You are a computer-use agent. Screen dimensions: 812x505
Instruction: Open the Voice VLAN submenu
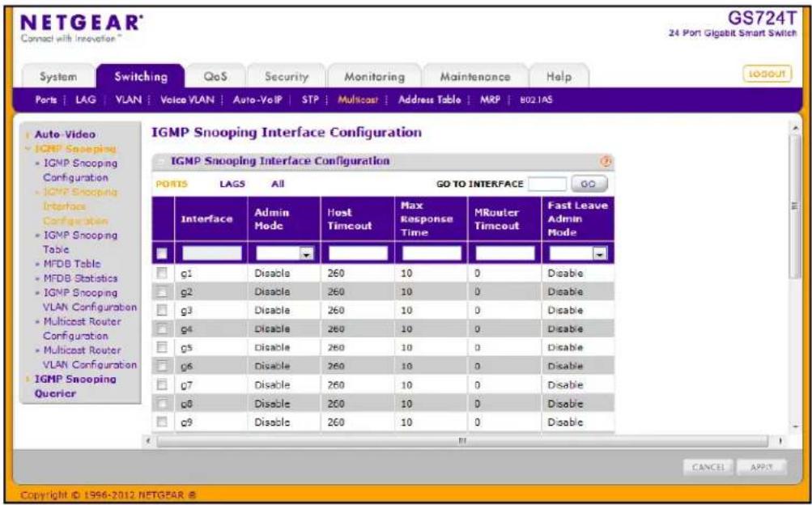(x=187, y=100)
